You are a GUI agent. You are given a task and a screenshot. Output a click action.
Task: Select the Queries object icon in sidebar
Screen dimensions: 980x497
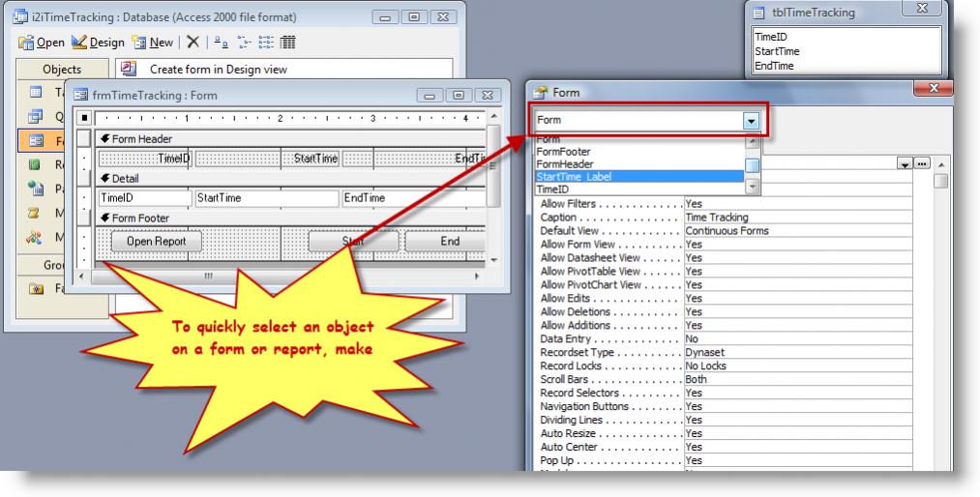point(36,116)
